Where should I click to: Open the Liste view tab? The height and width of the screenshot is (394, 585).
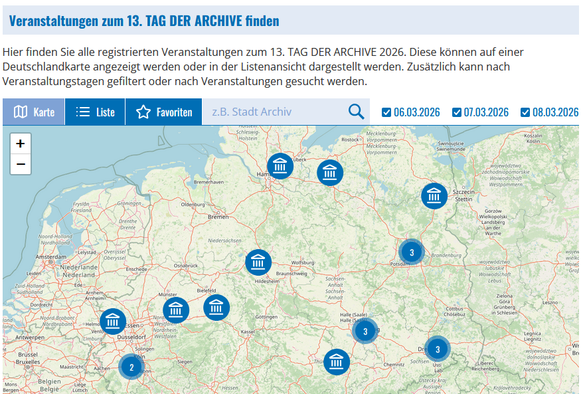click(95, 112)
